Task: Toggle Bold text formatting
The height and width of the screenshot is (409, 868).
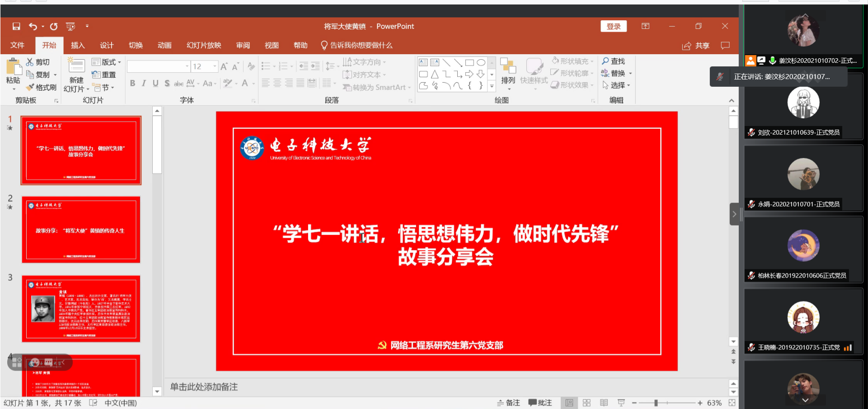Action: point(132,83)
